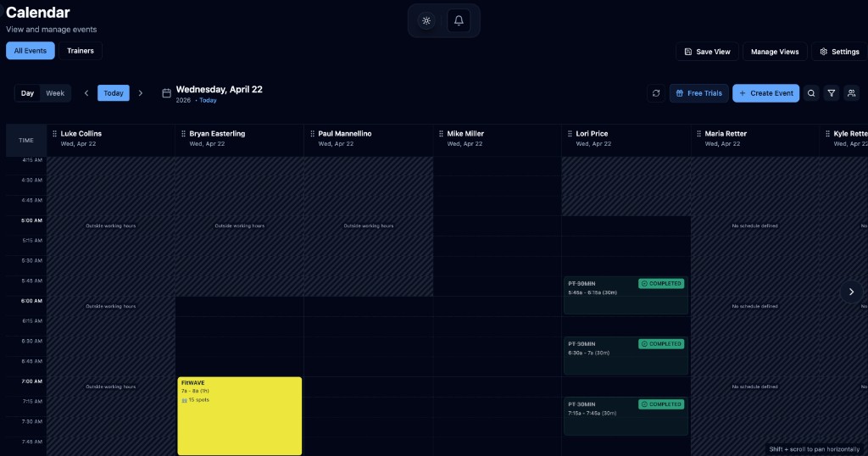The height and width of the screenshot is (456, 868).
Task: Open the PT-30MIN event at 6:30a
Action: pos(626,356)
